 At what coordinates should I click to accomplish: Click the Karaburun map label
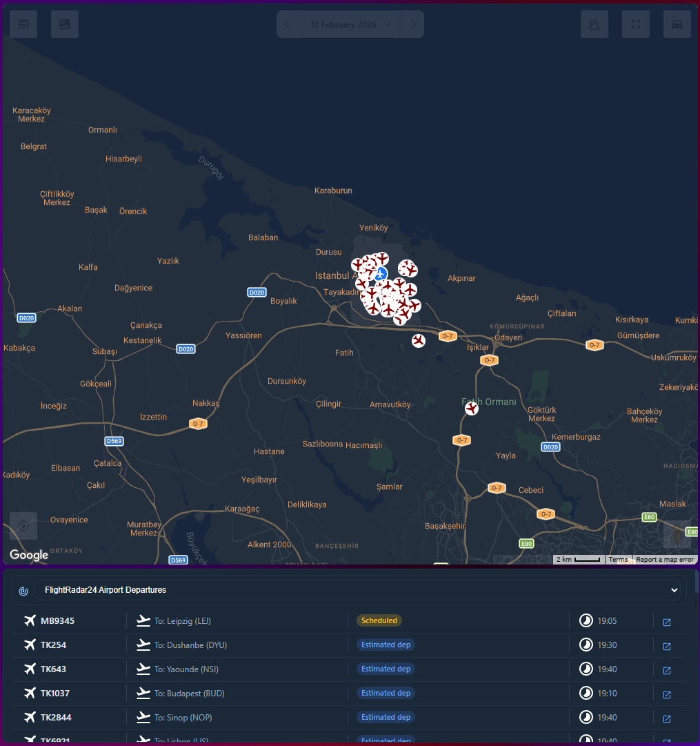pyautogui.click(x=333, y=190)
